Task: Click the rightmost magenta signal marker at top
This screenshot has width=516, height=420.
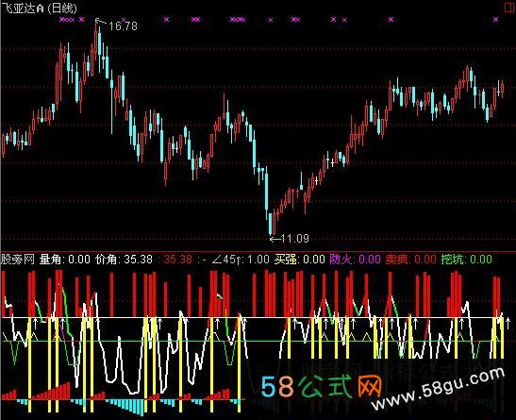Action: click(495, 20)
